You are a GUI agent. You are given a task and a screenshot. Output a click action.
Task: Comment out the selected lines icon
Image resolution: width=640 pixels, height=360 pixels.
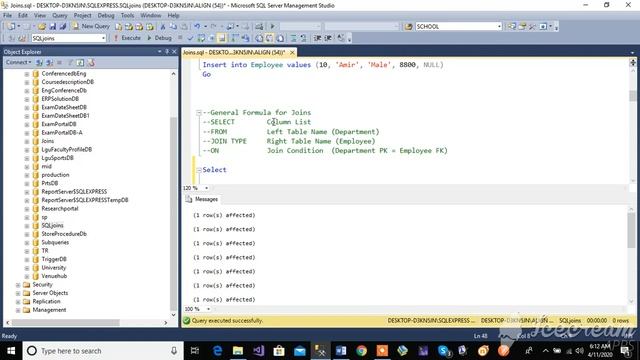click(x=293, y=38)
